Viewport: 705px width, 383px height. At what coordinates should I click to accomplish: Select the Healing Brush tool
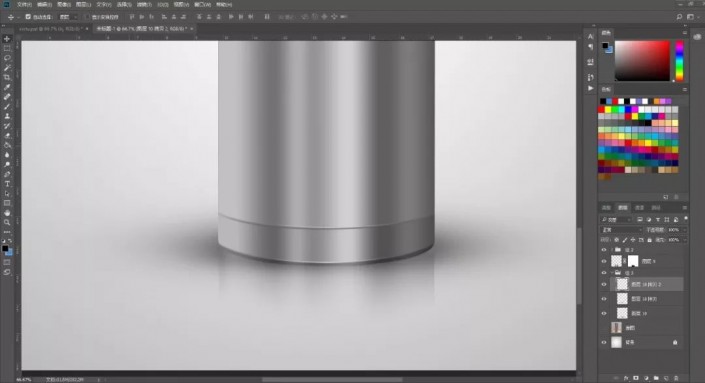click(x=7, y=97)
